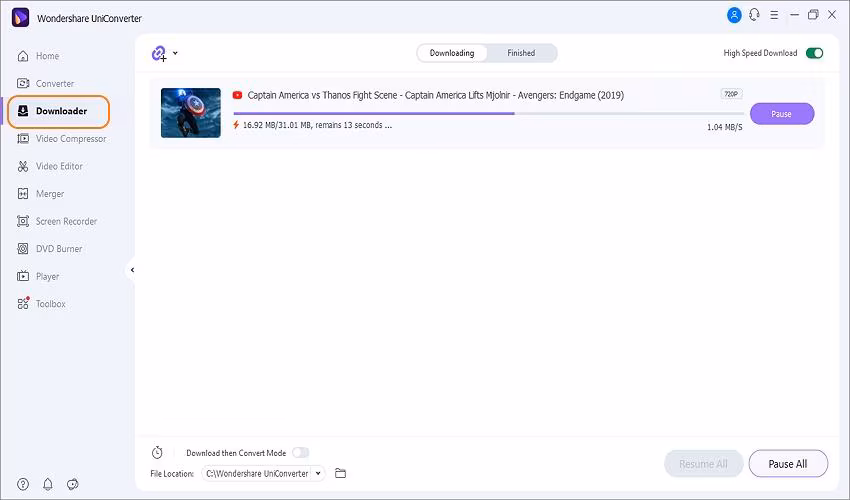Image resolution: width=850 pixels, height=500 pixels.
Task: Click the Video Editor scissors icon
Action: coord(23,166)
